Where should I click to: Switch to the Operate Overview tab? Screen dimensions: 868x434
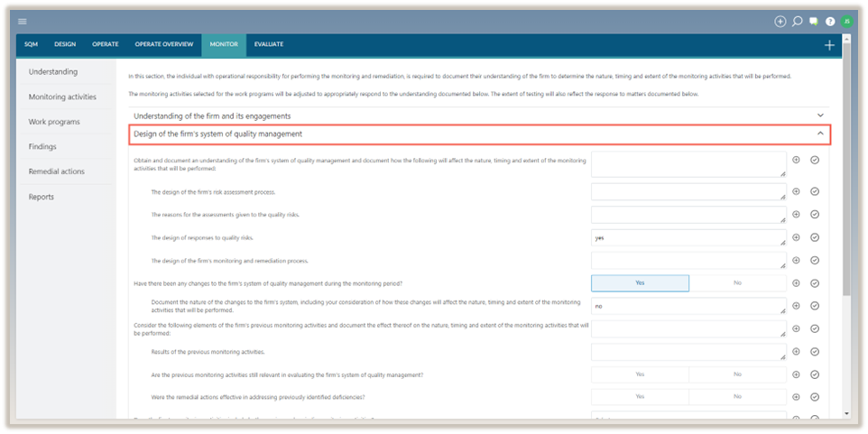pyautogui.click(x=164, y=44)
